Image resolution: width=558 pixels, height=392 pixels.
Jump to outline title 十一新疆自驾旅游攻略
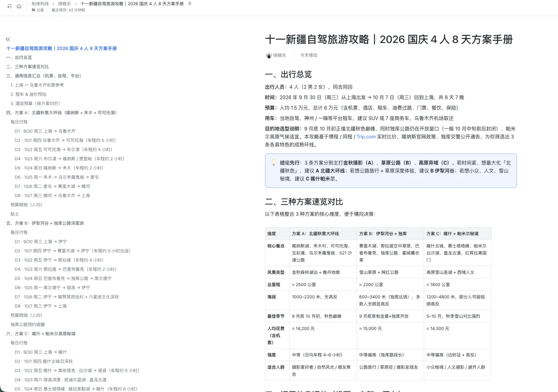tap(61, 48)
